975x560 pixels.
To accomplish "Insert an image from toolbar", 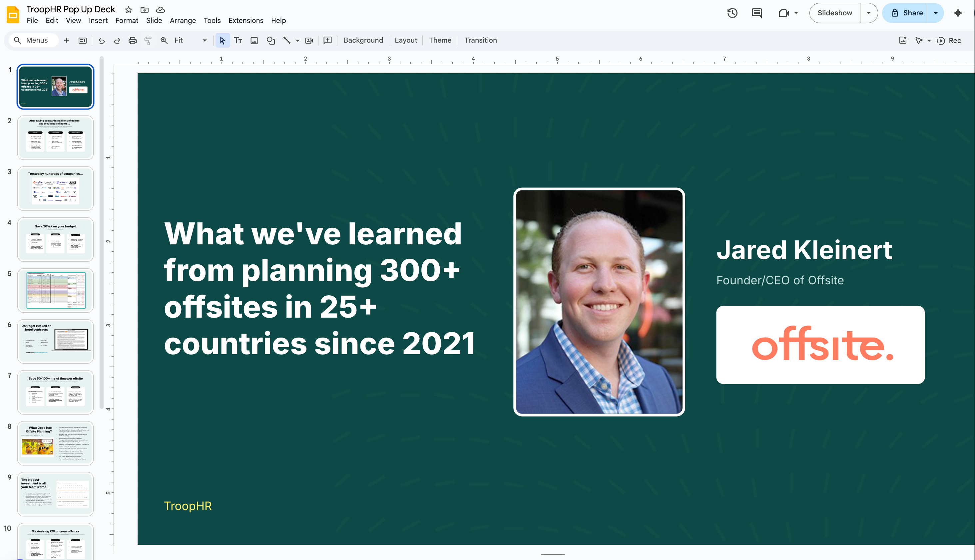I will (x=254, y=40).
